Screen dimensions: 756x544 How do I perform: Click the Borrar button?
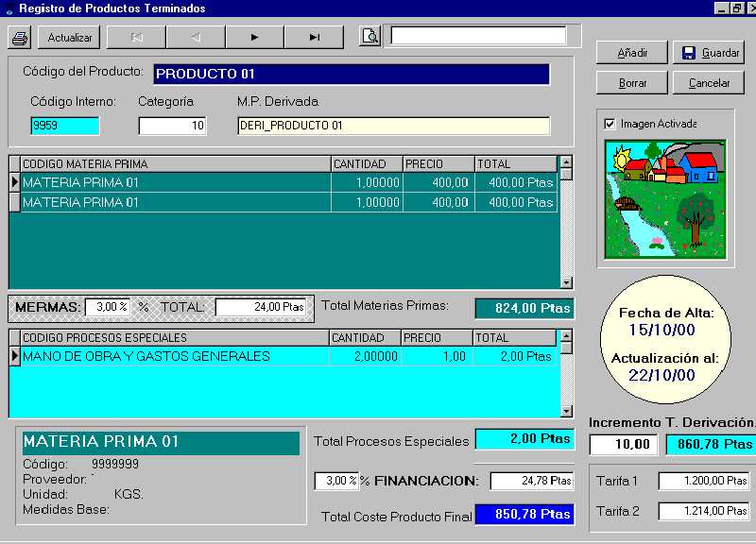632,83
